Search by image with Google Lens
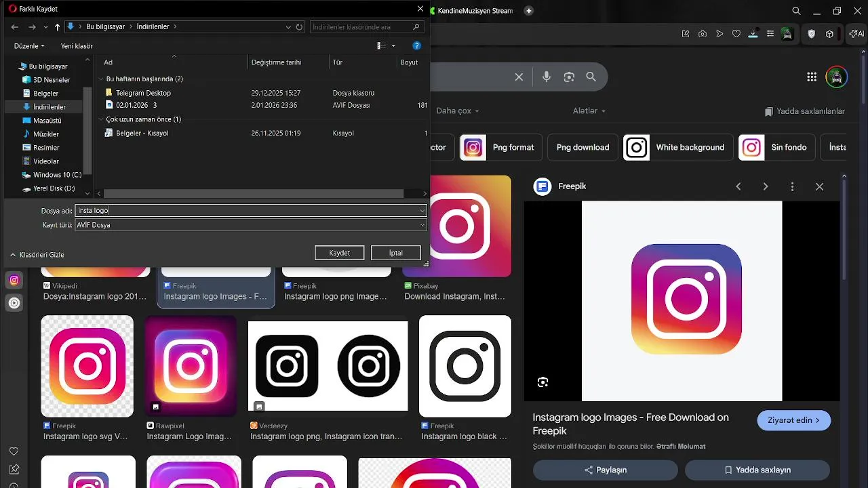868x488 pixels. click(569, 77)
